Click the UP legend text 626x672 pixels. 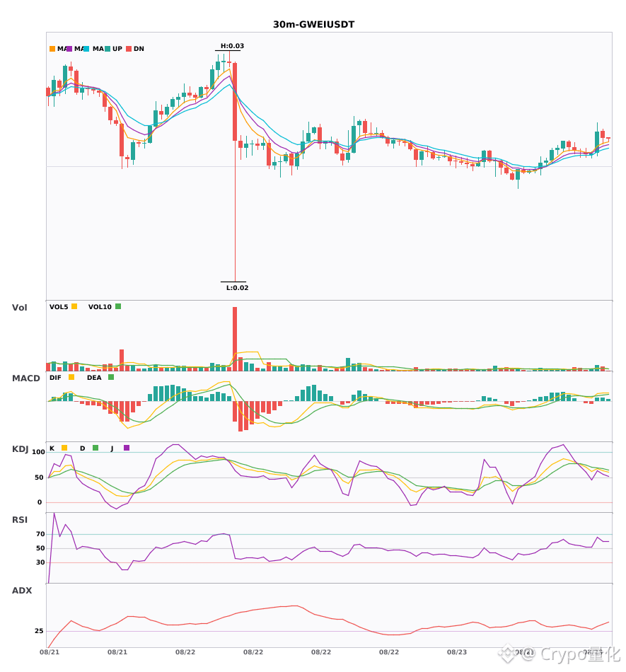point(117,49)
